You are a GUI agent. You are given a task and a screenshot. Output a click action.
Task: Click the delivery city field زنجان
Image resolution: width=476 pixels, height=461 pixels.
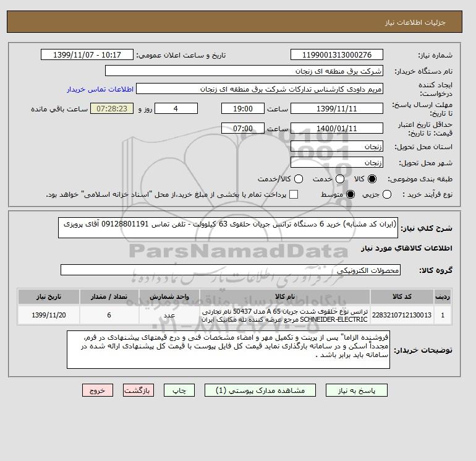(337, 163)
